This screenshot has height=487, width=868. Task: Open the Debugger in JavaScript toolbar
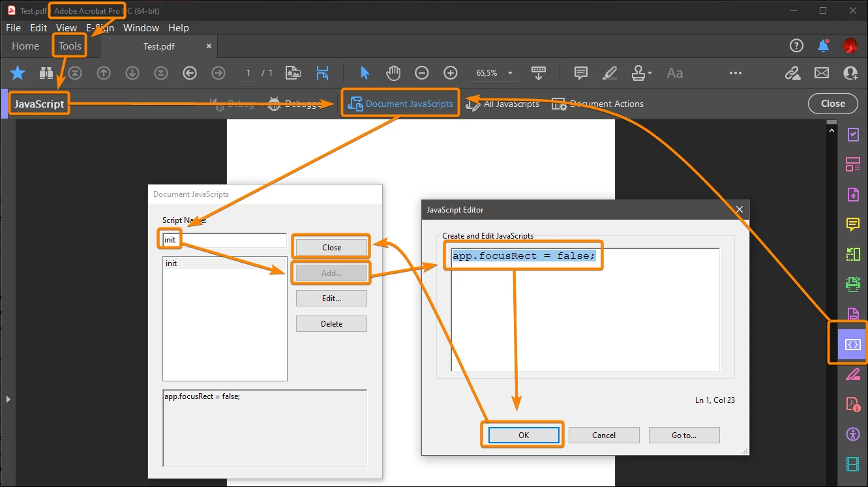click(295, 104)
